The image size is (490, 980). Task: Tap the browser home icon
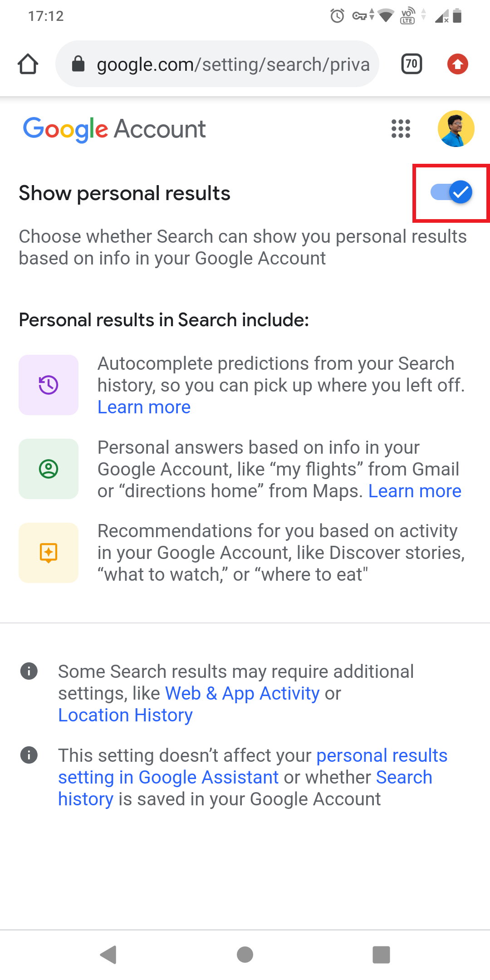tap(28, 64)
